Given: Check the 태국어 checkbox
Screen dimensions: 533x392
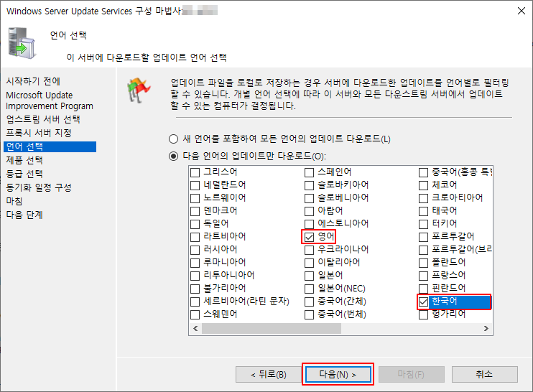Looking at the screenshot, I should tap(423, 211).
